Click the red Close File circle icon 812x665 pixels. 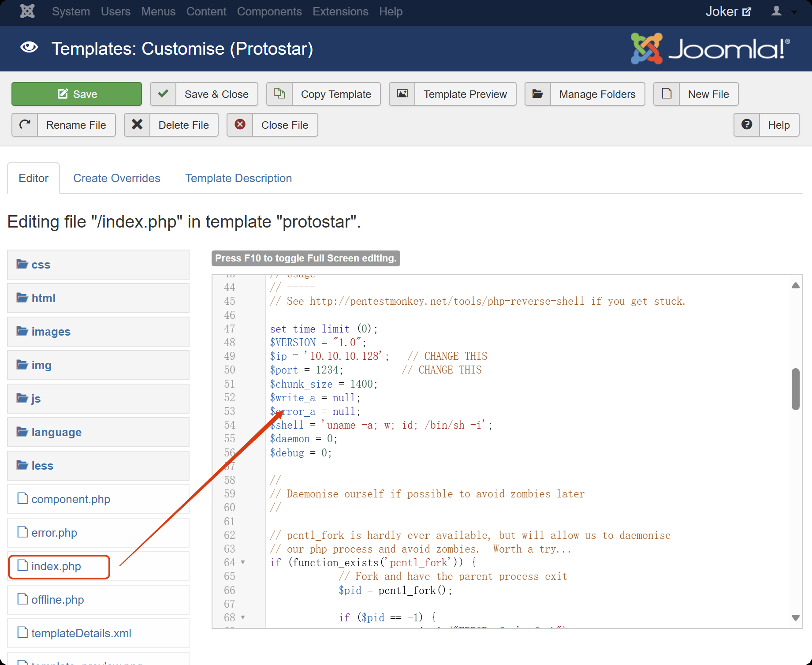pyautogui.click(x=240, y=125)
